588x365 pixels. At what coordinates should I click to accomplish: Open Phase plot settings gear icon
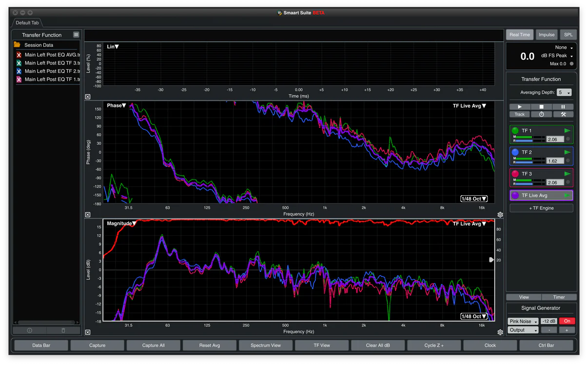click(x=500, y=215)
